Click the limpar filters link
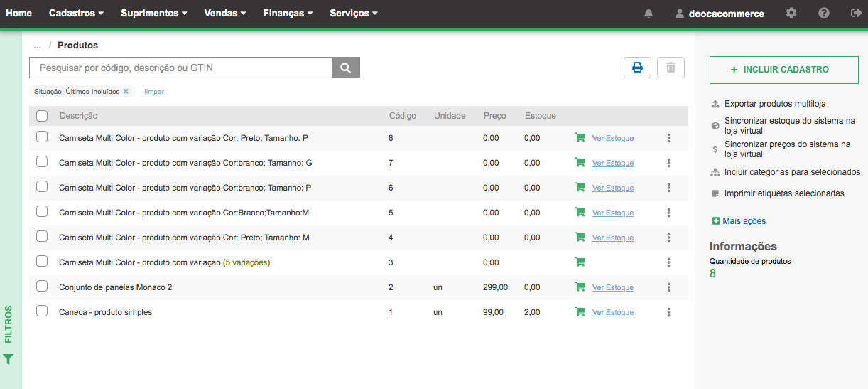Image resolution: width=868 pixels, height=389 pixels. (x=154, y=92)
